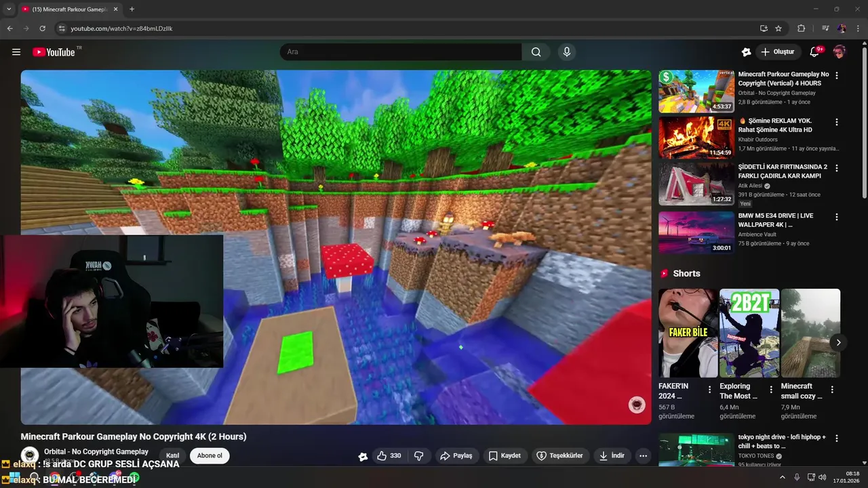Start voice search with the microphone

coord(567,52)
